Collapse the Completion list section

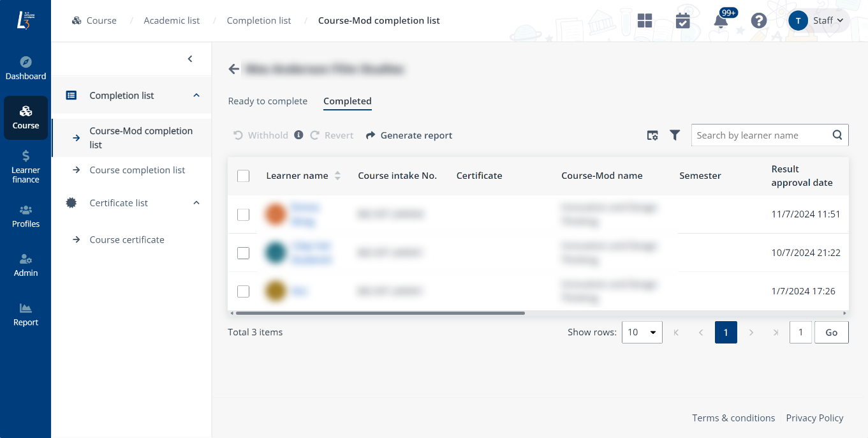click(x=196, y=95)
